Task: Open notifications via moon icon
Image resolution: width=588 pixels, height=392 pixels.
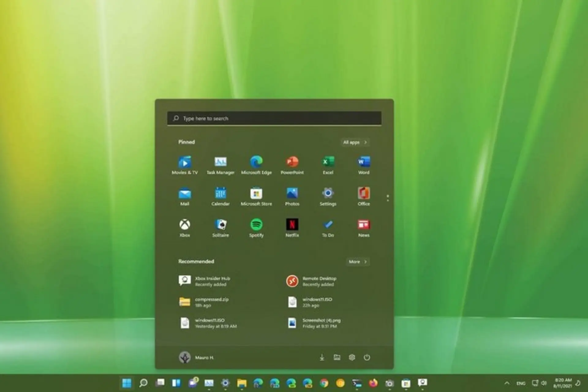Action: 578,383
